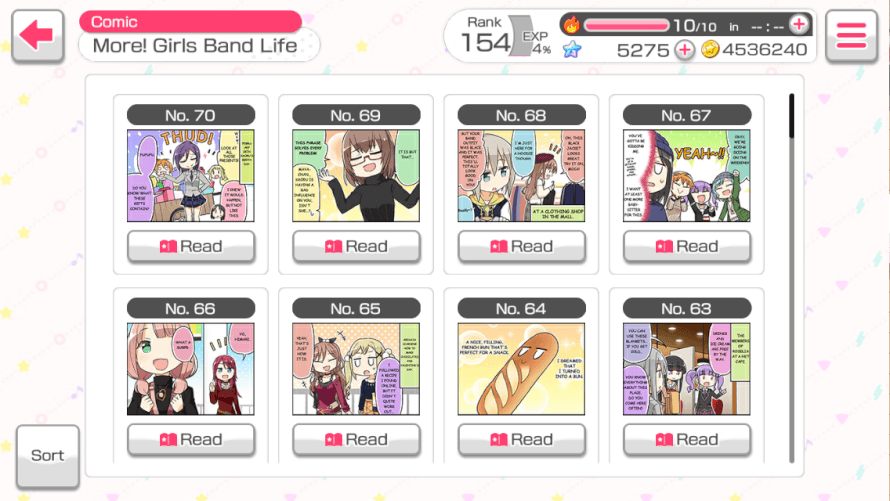Open the No. 70 THUD comic thumbnail
This screenshot has height=501, width=890.
pyautogui.click(x=191, y=175)
